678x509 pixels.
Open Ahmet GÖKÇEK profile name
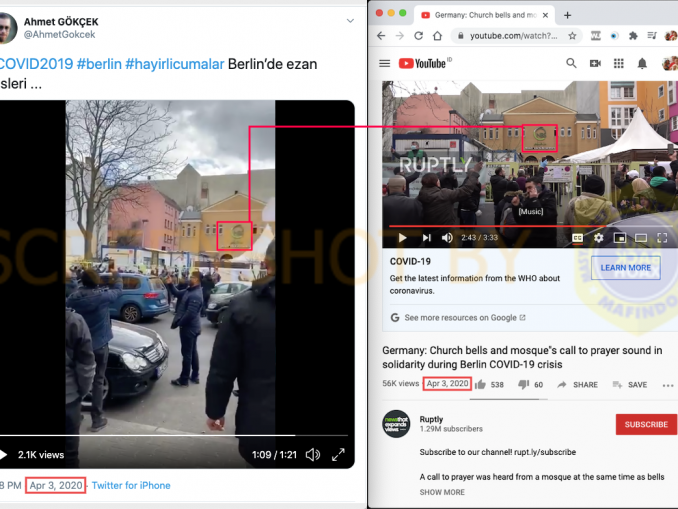pyautogui.click(x=61, y=22)
